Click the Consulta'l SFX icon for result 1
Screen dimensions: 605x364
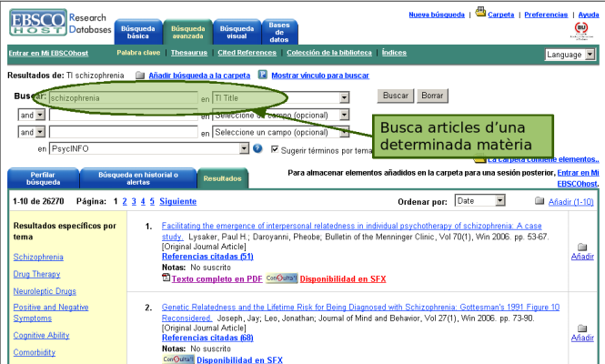[281, 278]
